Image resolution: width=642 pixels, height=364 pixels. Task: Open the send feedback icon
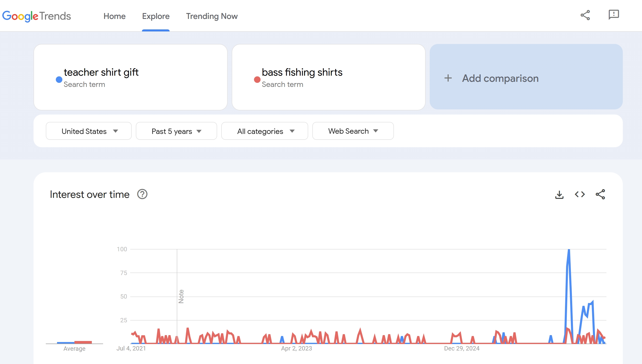click(614, 15)
